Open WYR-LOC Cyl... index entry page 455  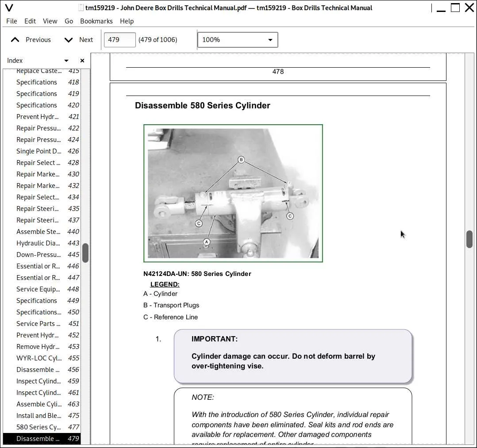[x=47, y=358]
